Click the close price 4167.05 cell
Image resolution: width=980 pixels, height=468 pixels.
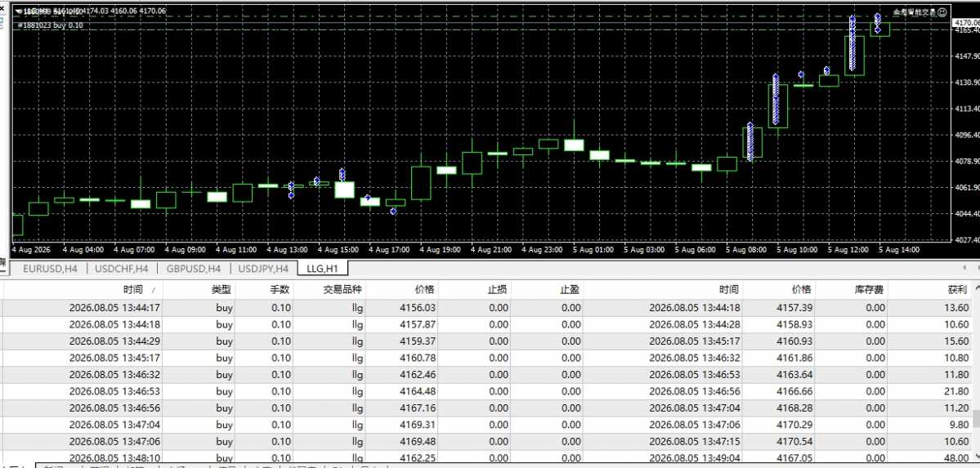coord(794,458)
